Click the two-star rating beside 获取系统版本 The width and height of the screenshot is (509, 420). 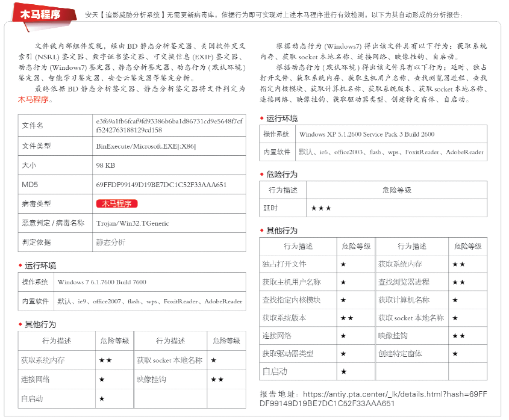click(x=347, y=318)
